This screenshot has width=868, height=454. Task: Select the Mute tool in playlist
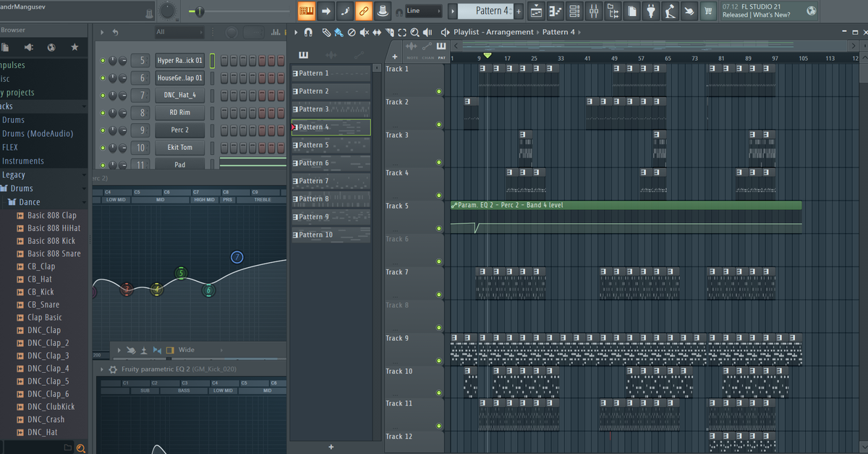pyautogui.click(x=365, y=32)
